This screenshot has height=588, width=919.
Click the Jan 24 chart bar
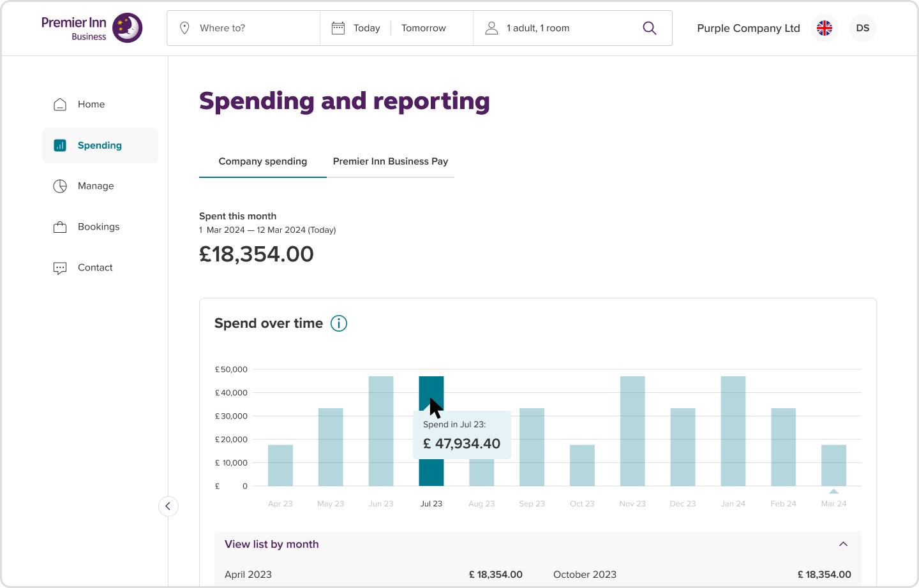[x=733, y=431]
